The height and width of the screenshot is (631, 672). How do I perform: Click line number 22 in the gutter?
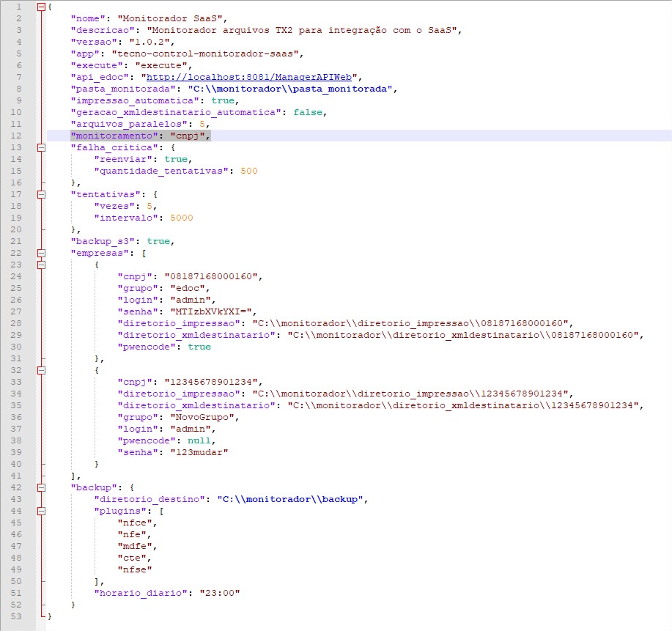(x=16, y=253)
